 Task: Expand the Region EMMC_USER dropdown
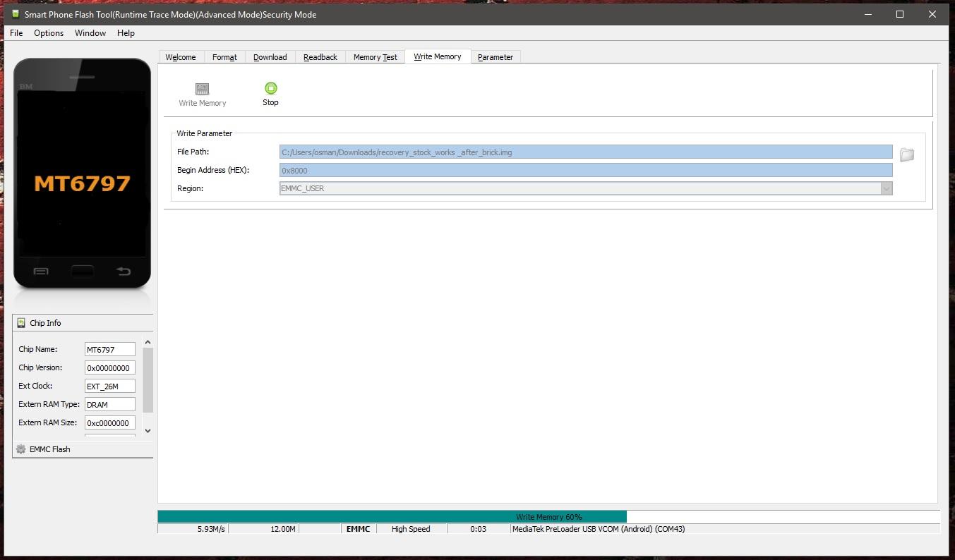[886, 188]
